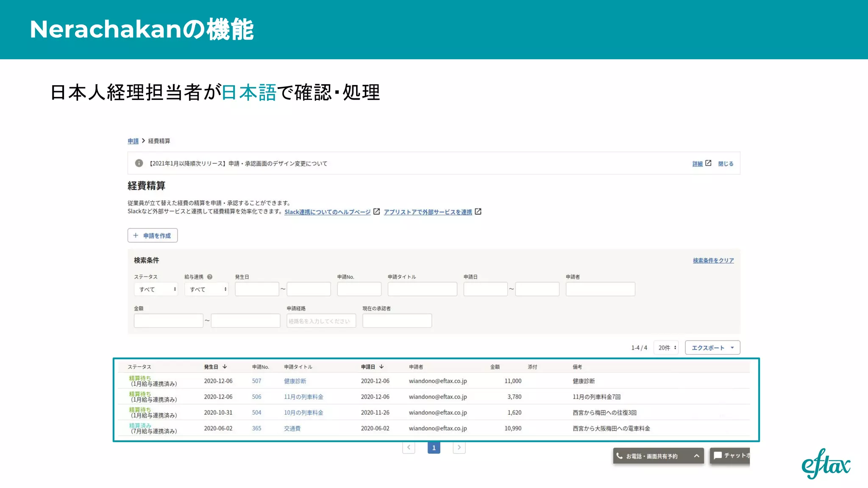Sort by 申請日 column header
Image resolution: width=868 pixels, height=488 pixels.
pyautogui.click(x=372, y=367)
